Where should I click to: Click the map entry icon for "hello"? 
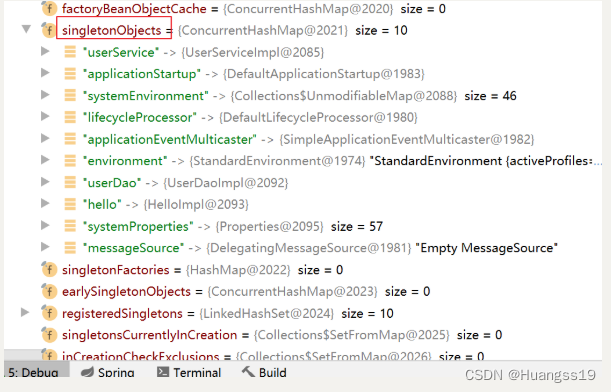tap(70, 204)
